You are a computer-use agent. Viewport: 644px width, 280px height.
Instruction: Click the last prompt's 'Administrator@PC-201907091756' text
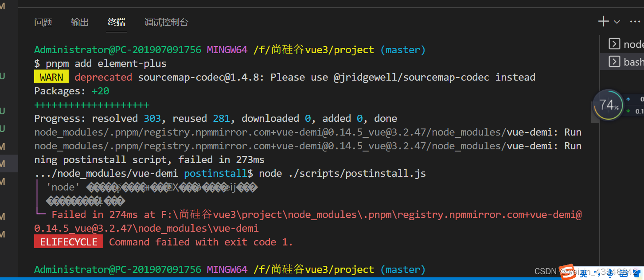pos(117,269)
